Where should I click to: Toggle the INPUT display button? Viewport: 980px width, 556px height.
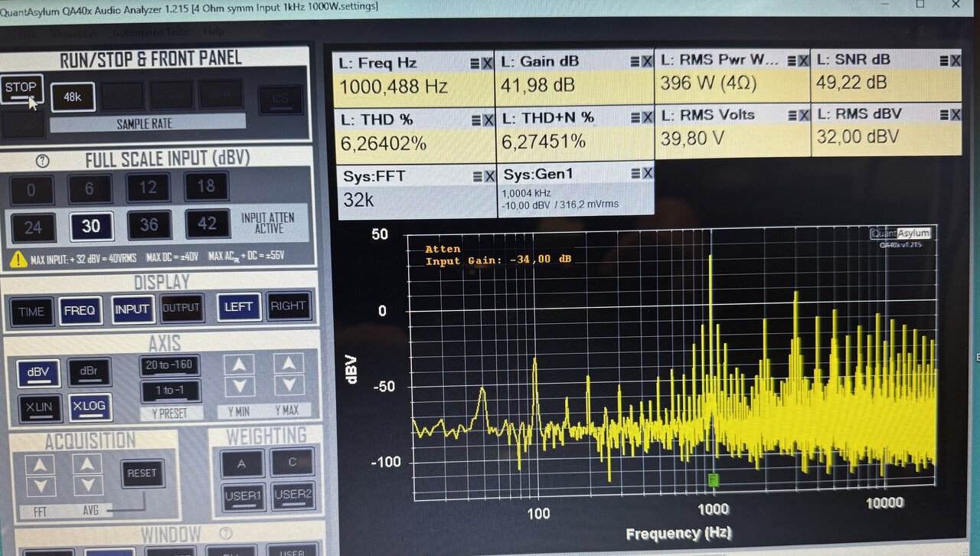click(x=132, y=309)
